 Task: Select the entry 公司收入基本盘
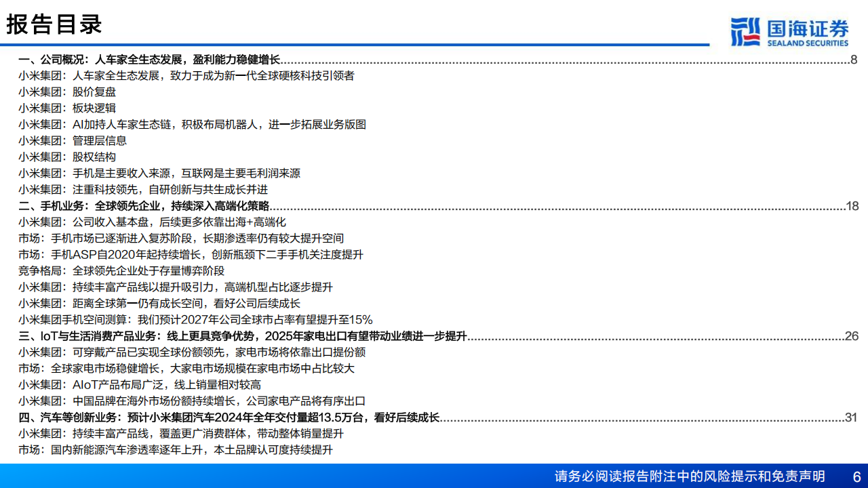pos(153,222)
